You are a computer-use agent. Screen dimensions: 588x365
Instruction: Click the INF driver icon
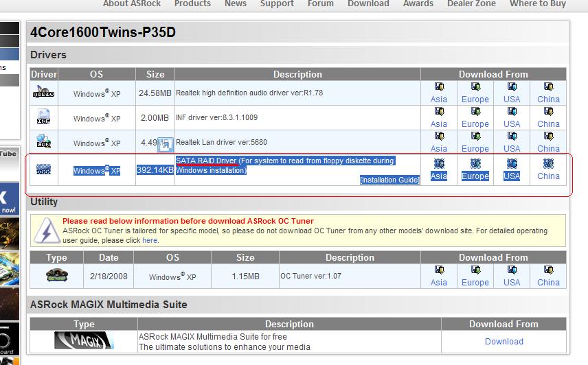click(x=43, y=118)
